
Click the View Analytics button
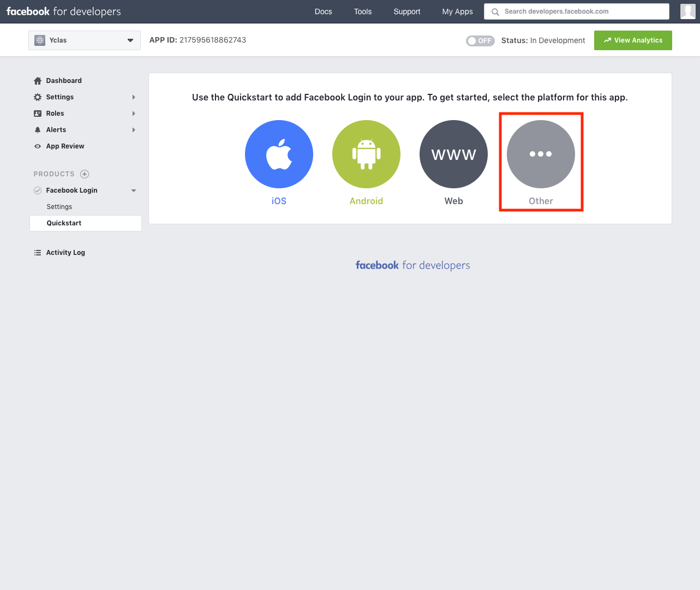click(x=633, y=40)
